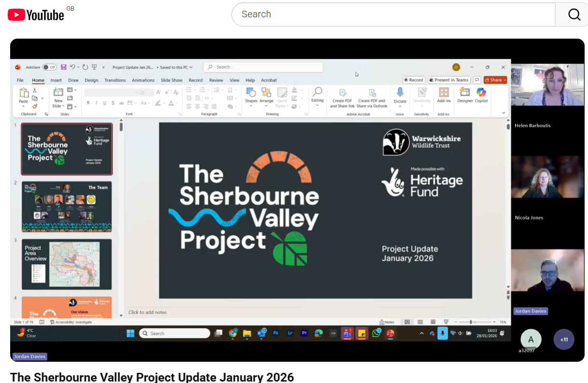Toggle Strikethrough formatting
The height and width of the screenshot is (383, 588).
(x=121, y=103)
